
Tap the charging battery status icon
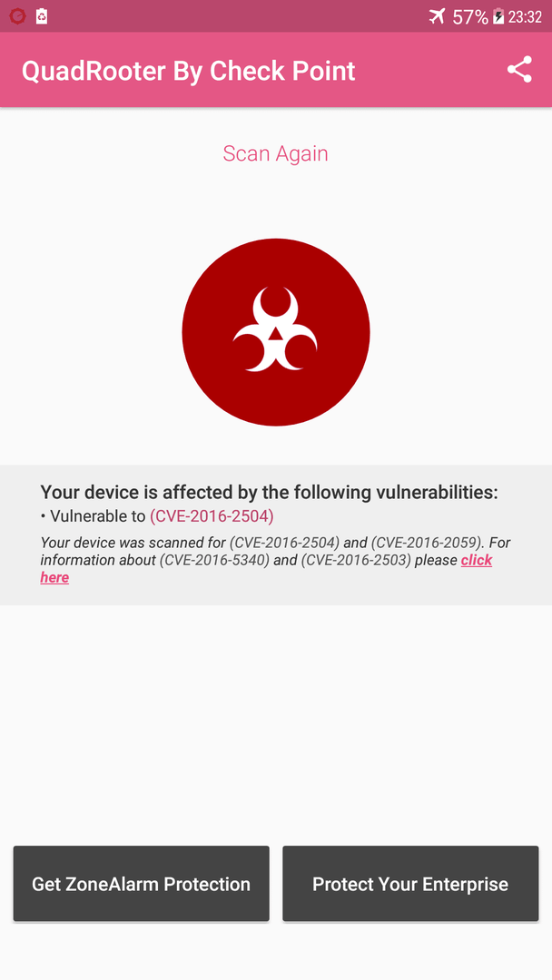coord(498,16)
